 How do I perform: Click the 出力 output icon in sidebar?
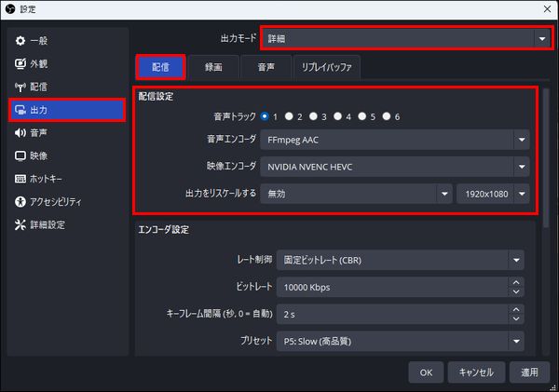[20, 110]
